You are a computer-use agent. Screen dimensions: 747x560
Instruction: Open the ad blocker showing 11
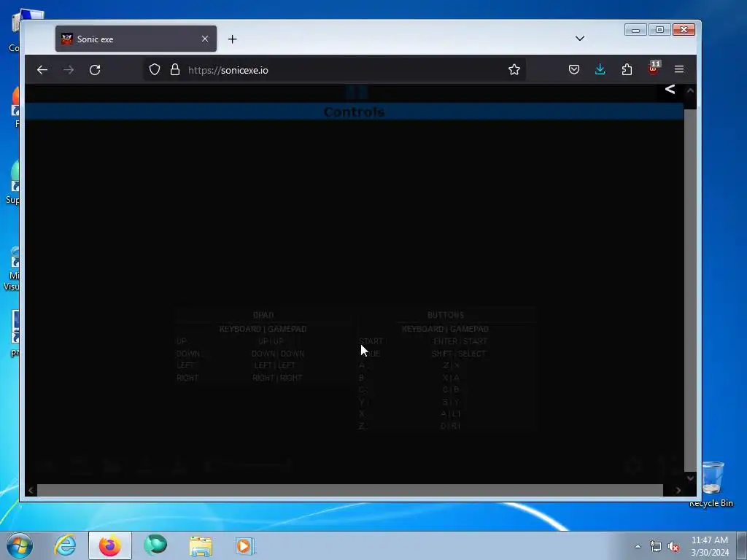pyautogui.click(x=654, y=68)
